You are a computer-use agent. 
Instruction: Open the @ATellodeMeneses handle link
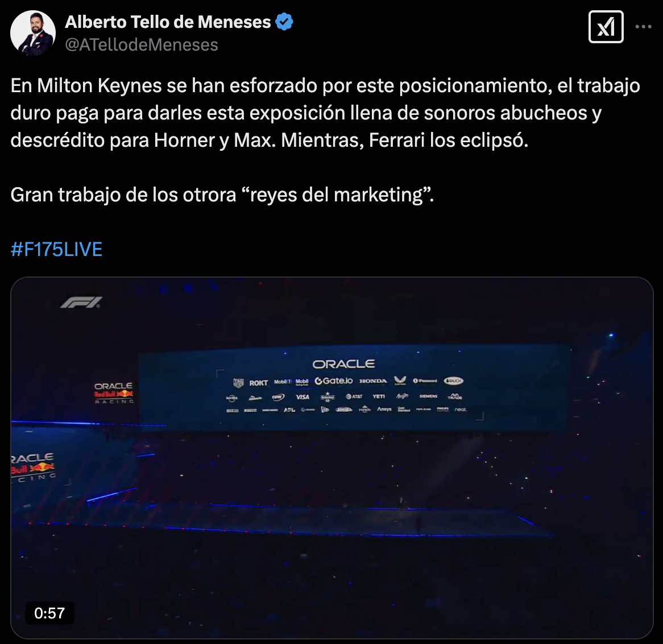[141, 45]
